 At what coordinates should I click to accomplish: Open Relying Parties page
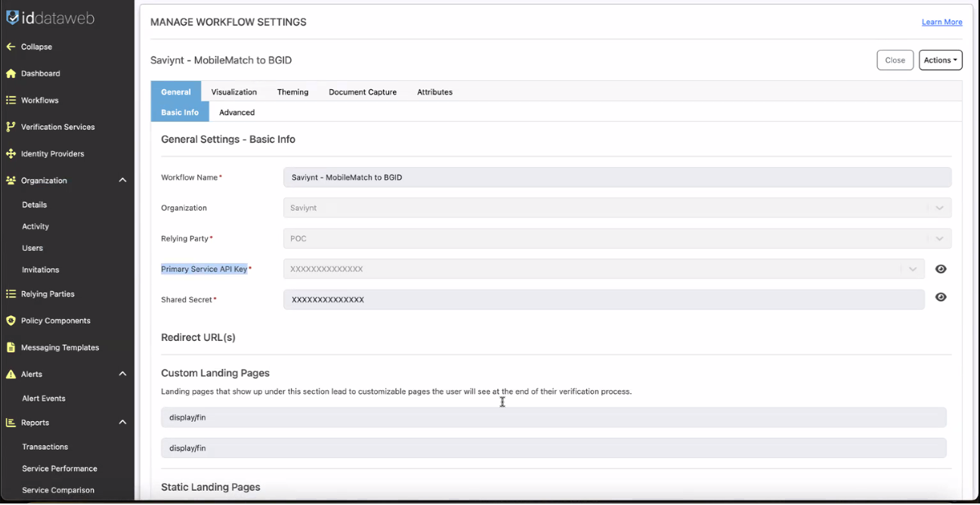48,294
